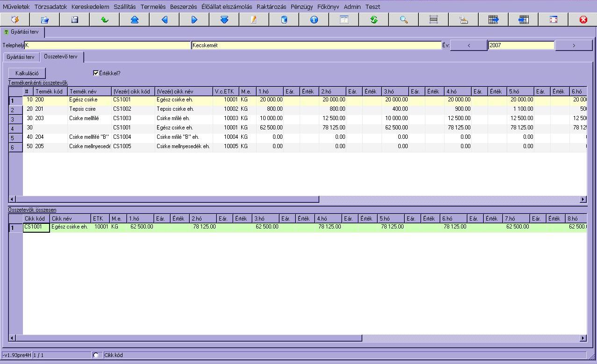Click the Telephely code input field

(108, 45)
